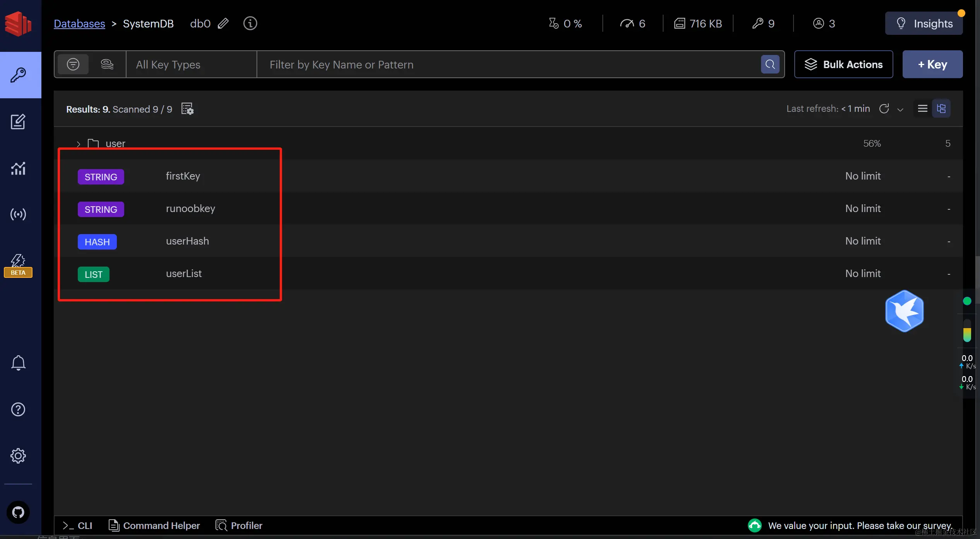Switch to Search by Values mode

tap(107, 64)
